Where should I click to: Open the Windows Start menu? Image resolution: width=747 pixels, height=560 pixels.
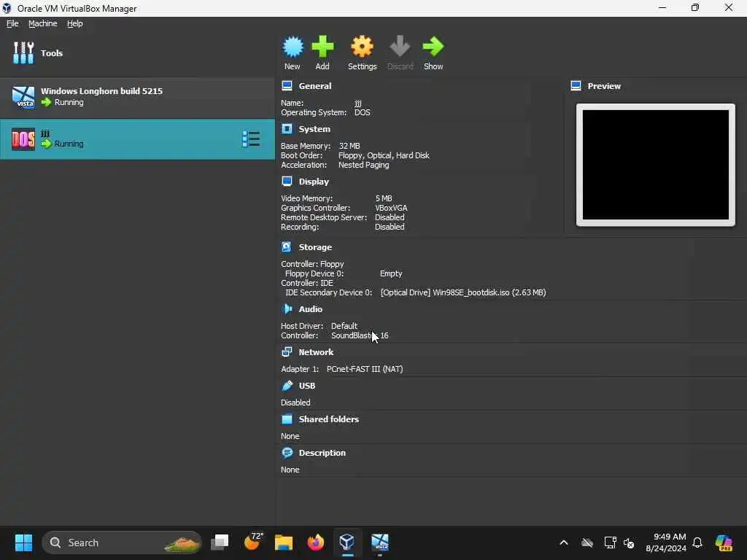(x=23, y=542)
